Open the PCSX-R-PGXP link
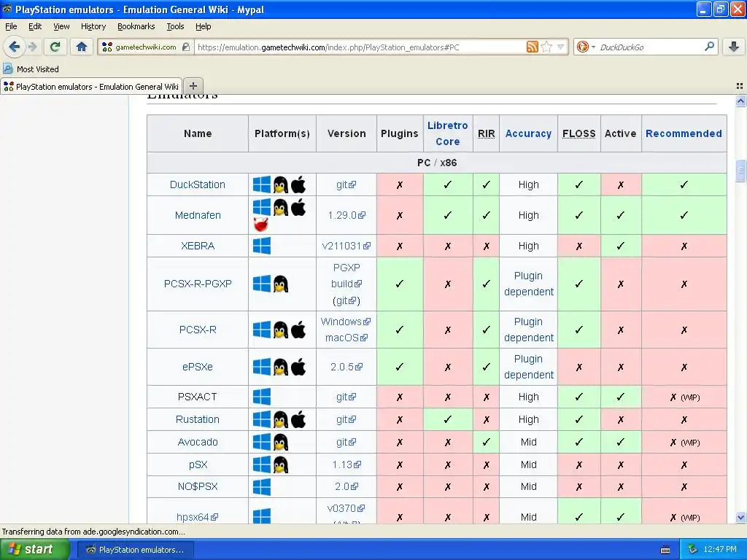 [x=198, y=284]
